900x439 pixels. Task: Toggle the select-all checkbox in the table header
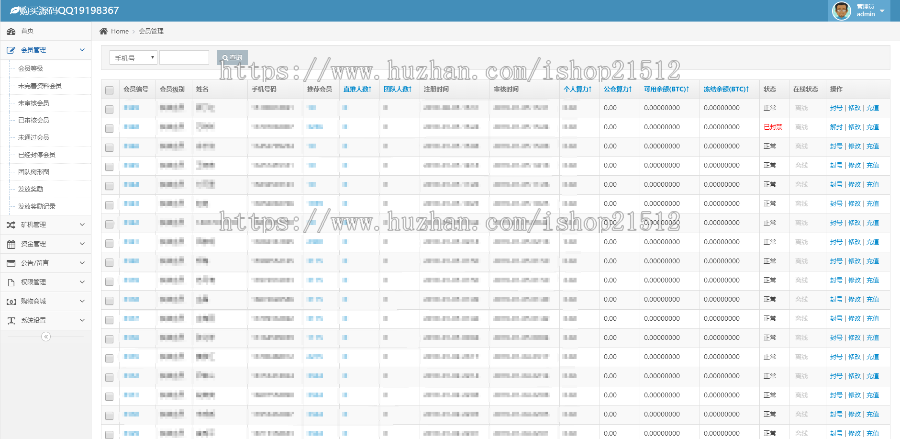(x=109, y=90)
